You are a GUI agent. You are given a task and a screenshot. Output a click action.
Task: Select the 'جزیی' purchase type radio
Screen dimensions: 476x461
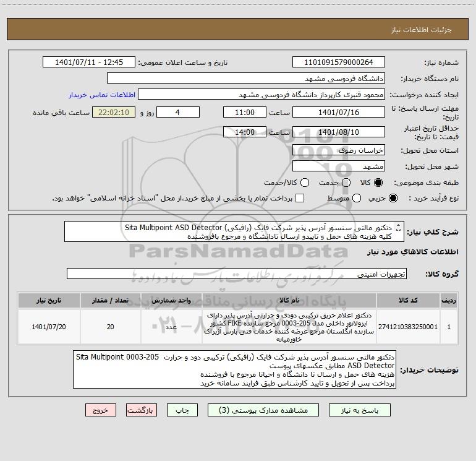click(x=393, y=198)
